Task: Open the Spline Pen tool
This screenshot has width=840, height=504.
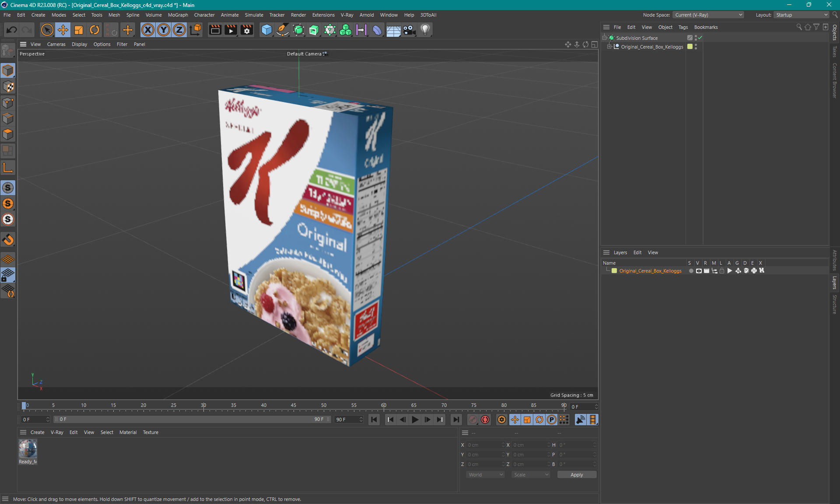Action: tap(283, 30)
